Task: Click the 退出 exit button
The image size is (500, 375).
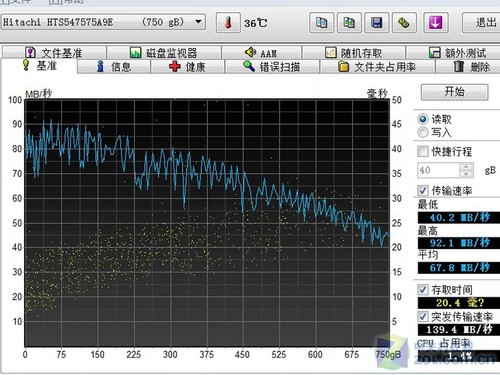Action: [482, 23]
